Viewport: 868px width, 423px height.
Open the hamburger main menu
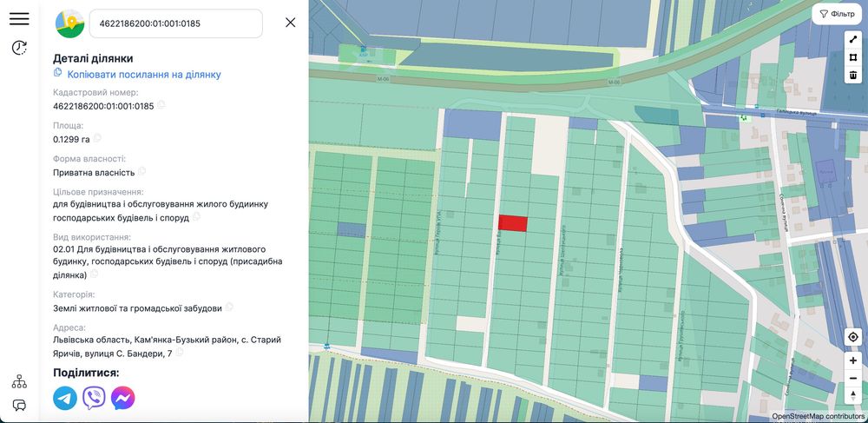(x=19, y=17)
